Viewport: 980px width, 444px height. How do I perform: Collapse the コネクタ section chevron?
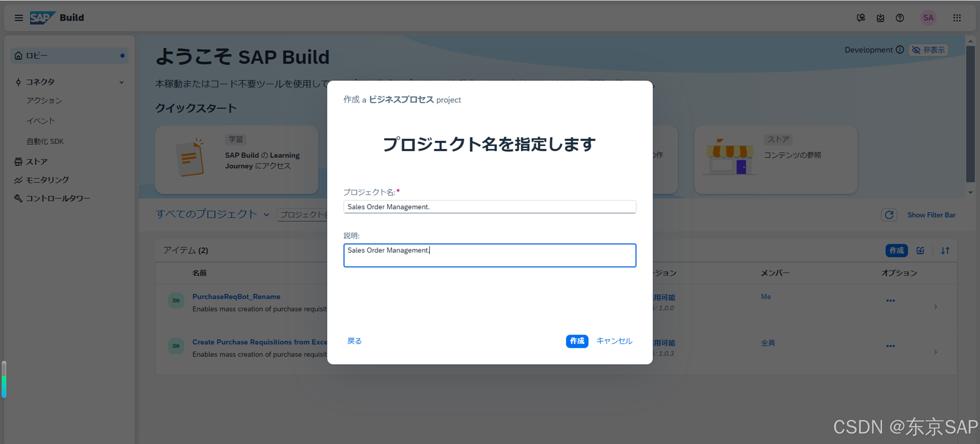pyautogui.click(x=122, y=82)
